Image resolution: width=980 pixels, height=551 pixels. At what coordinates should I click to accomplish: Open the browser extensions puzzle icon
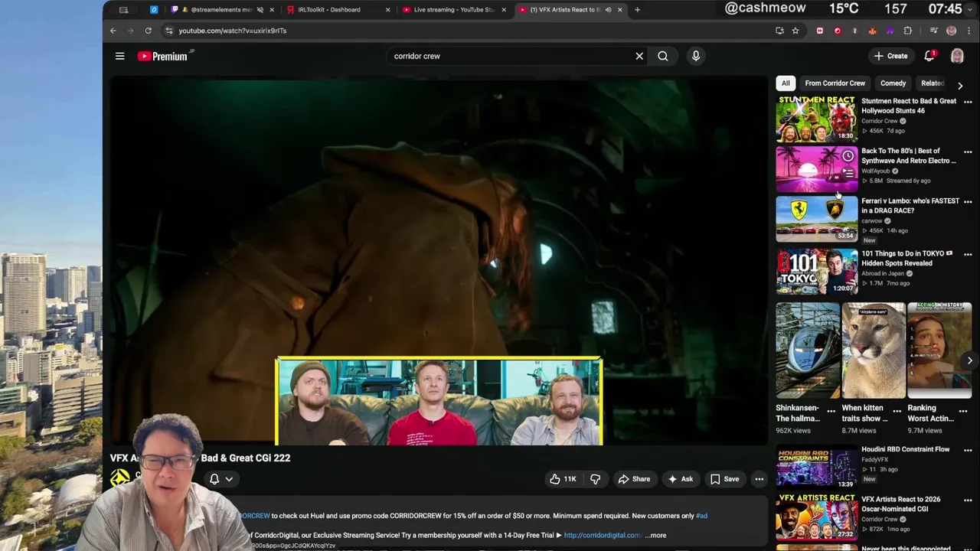point(908,31)
